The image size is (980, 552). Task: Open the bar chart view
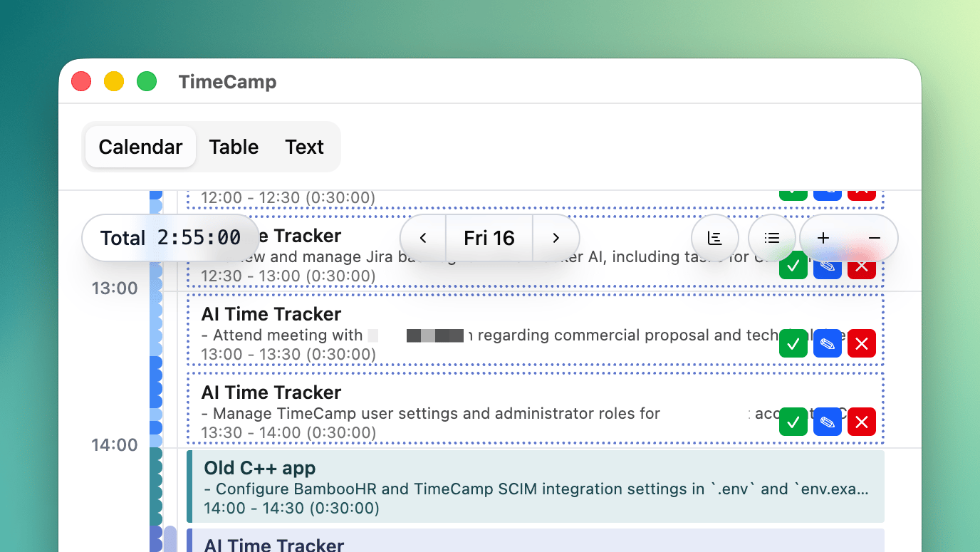pyautogui.click(x=715, y=238)
